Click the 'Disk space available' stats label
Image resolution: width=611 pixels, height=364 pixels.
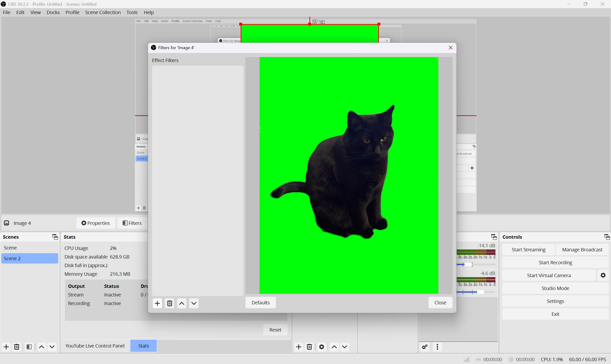point(86,257)
